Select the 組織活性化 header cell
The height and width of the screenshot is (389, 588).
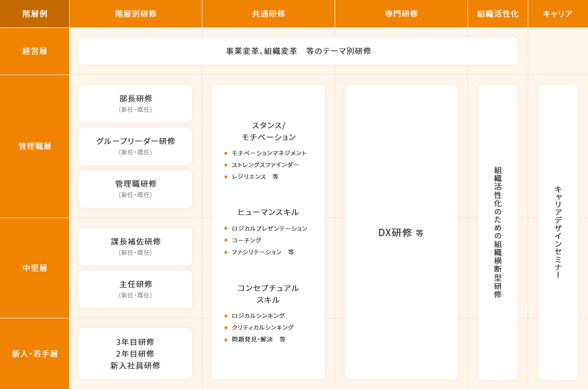point(498,14)
